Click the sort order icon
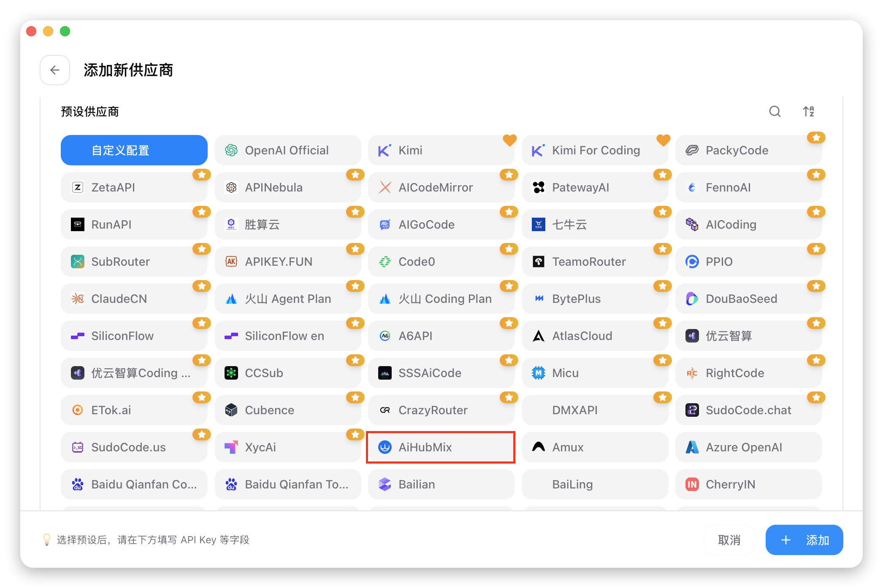The height and width of the screenshot is (588, 883). [808, 111]
